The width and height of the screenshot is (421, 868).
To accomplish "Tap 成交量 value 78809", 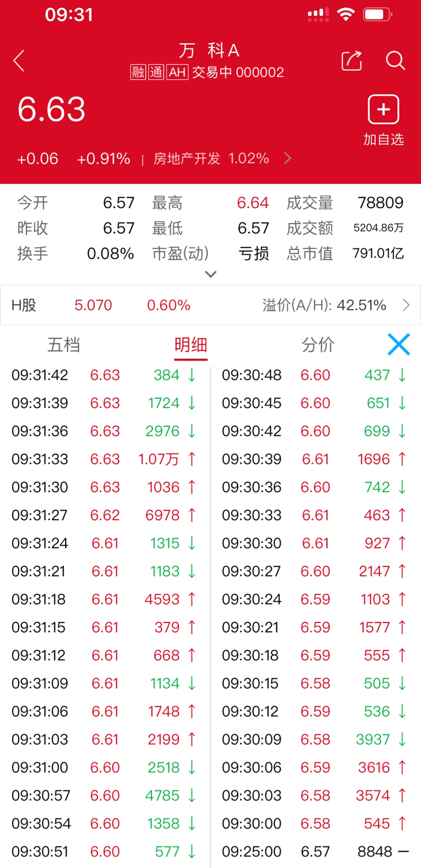I will [380, 203].
